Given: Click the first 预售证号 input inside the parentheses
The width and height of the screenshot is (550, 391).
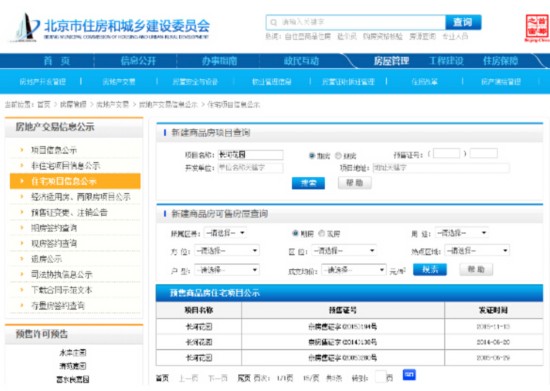Looking at the screenshot, I should click(446, 154).
